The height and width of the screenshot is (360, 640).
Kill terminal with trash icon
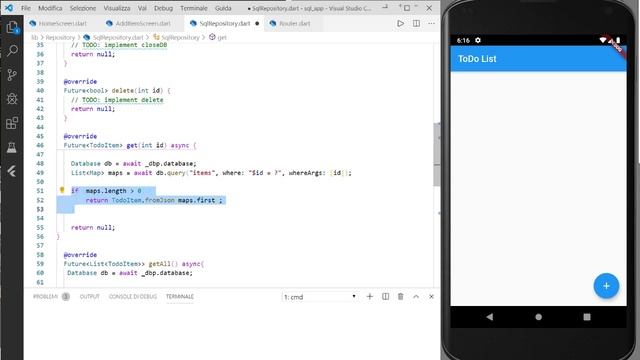pos(400,297)
